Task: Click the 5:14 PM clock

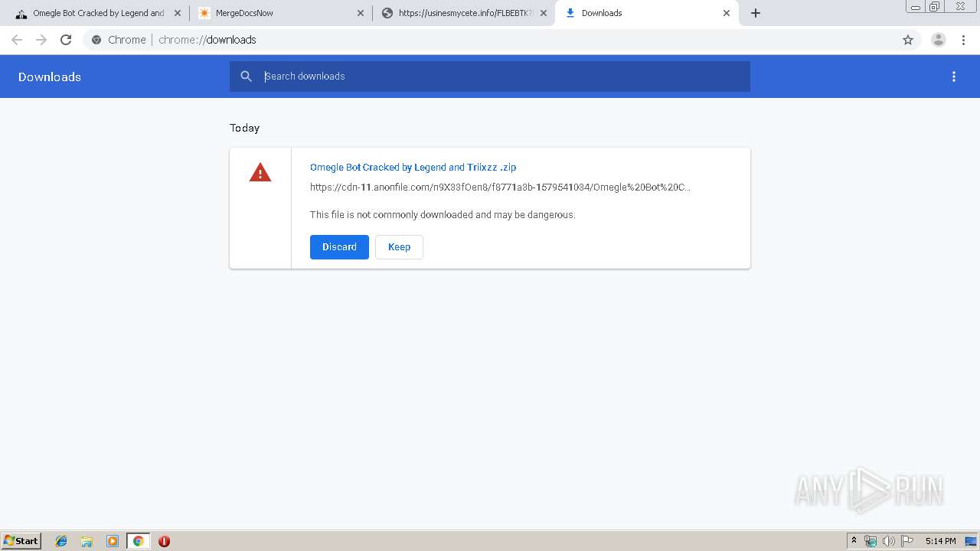Action: (x=940, y=541)
